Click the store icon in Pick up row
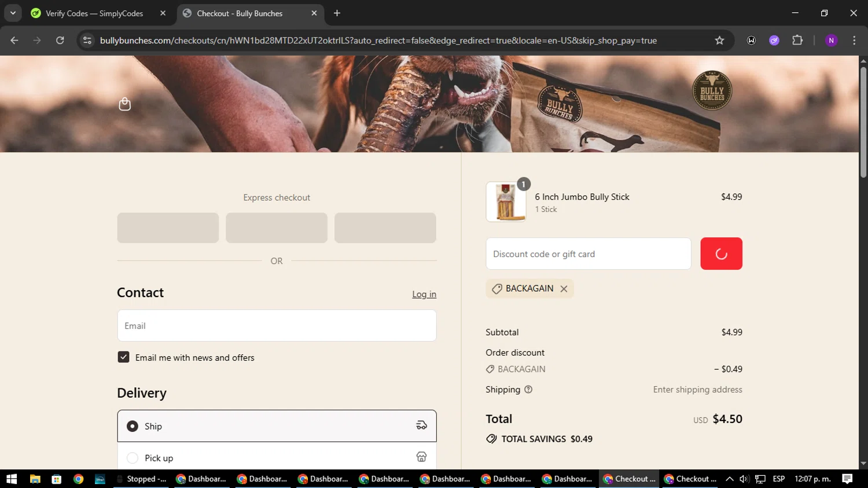Screen dimensions: 868x488 point(421,457)
